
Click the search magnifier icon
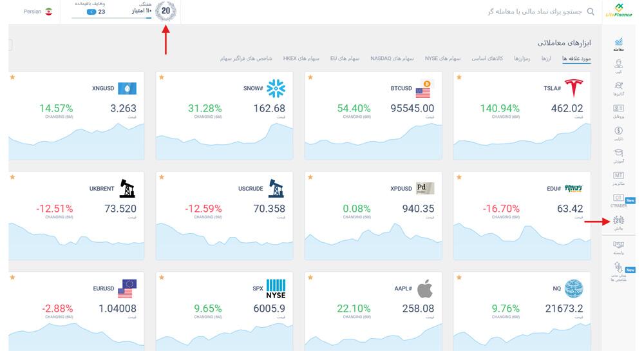(x=591, y=12)
